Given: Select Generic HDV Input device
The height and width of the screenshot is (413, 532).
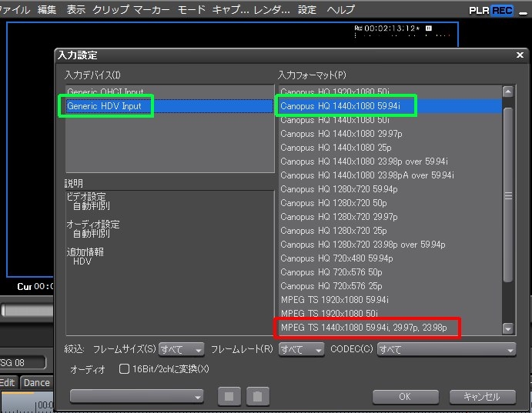Looking at the screenshot, I should [169, 105].
